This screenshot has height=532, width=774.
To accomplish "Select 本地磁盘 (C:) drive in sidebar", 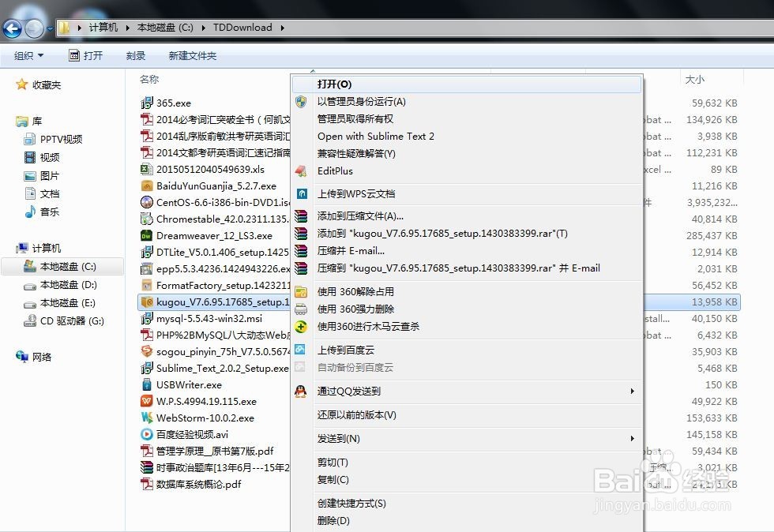I will 63,267.
